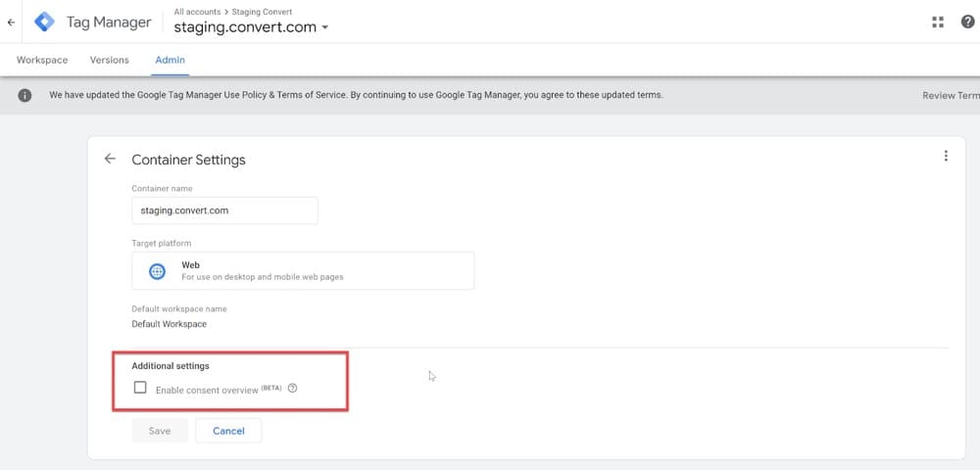Viewport: 980px width, 470px height.
Task: Open the Google apps grid icon
Action: [938, 23]
